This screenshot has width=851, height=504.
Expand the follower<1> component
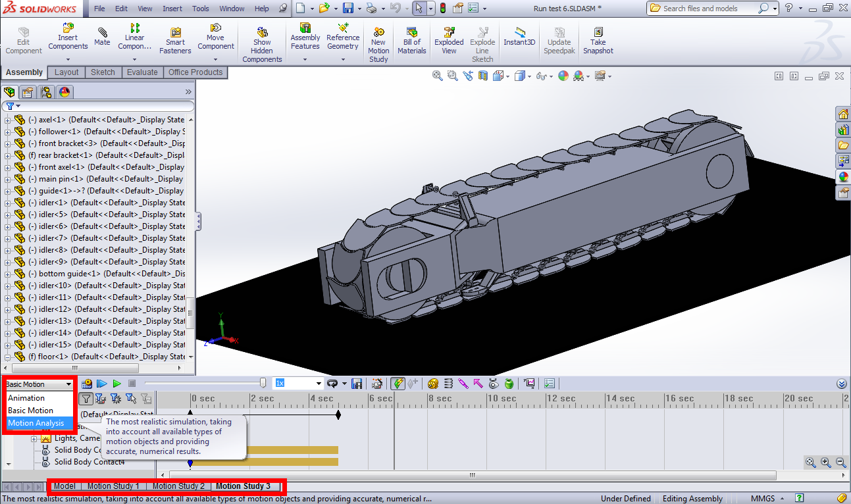click(8, 132)
